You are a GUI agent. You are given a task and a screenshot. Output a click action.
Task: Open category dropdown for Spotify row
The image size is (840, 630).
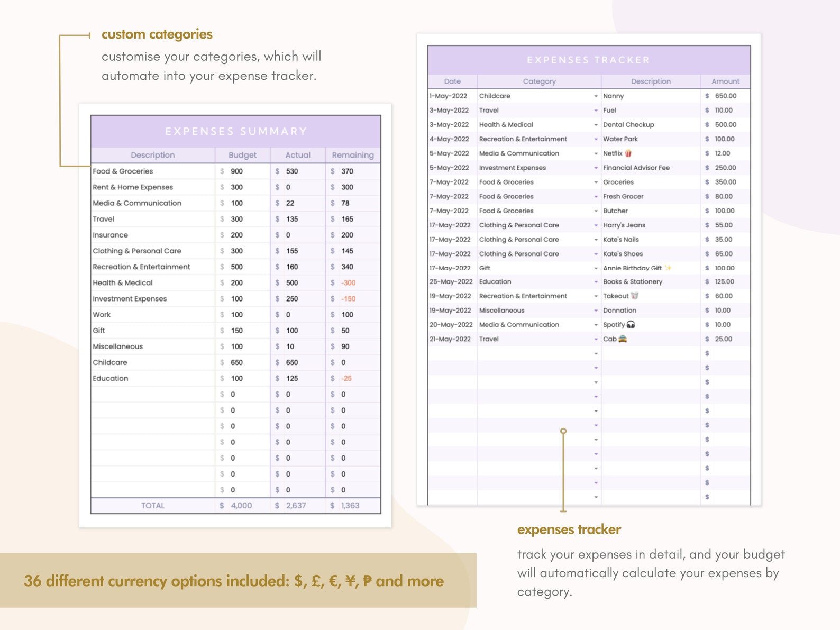[x=596, y=325]
